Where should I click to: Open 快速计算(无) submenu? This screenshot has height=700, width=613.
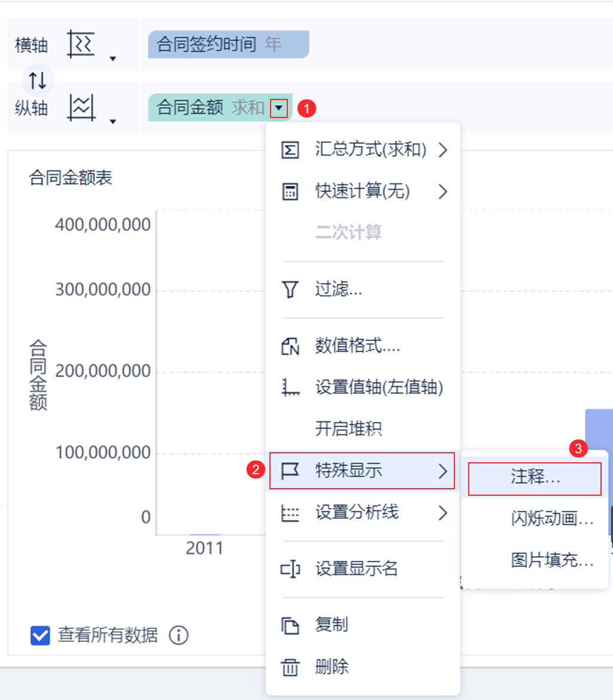(x=363, y=192)
